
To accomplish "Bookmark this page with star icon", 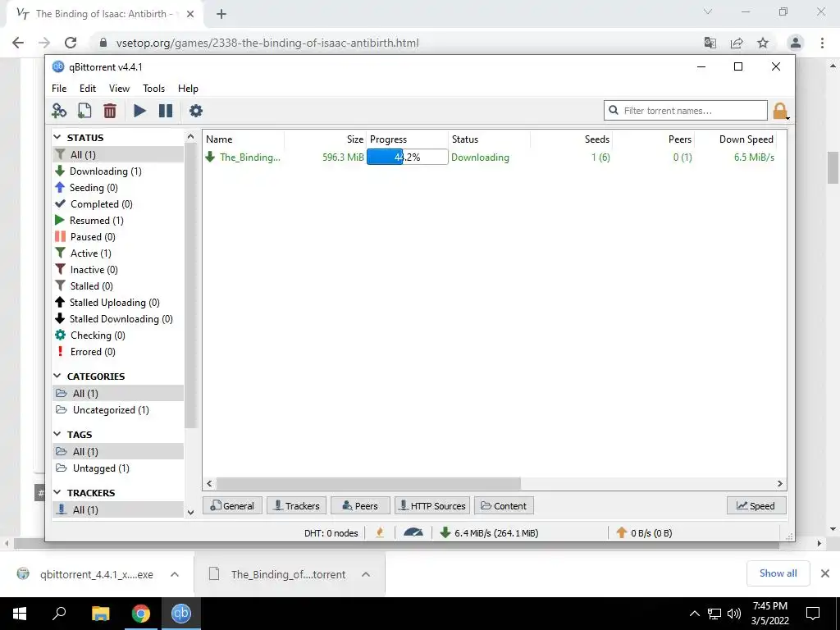I will click(763, 43).
